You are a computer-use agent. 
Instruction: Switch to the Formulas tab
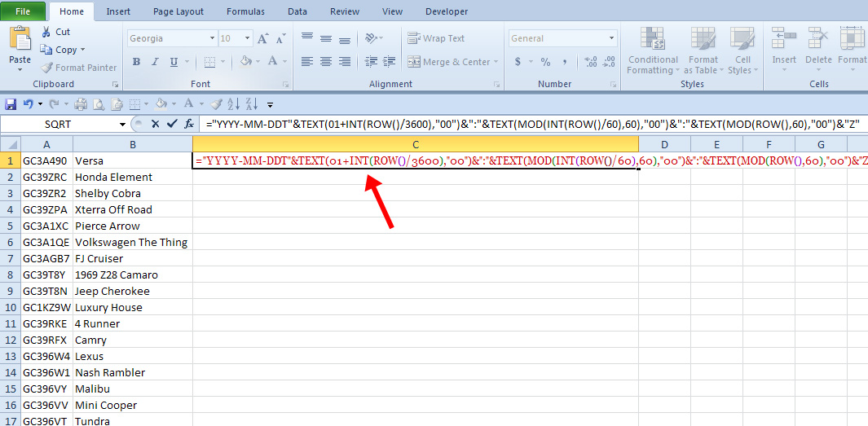click(246, 11)
